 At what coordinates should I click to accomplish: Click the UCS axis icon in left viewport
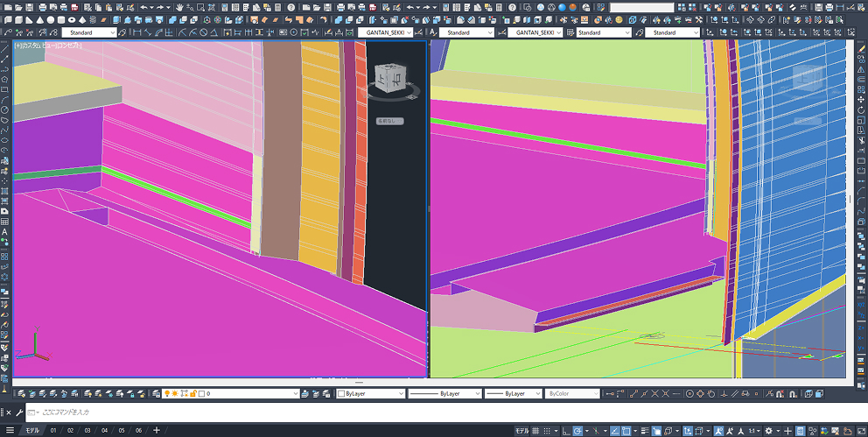(x=27, y=347)
